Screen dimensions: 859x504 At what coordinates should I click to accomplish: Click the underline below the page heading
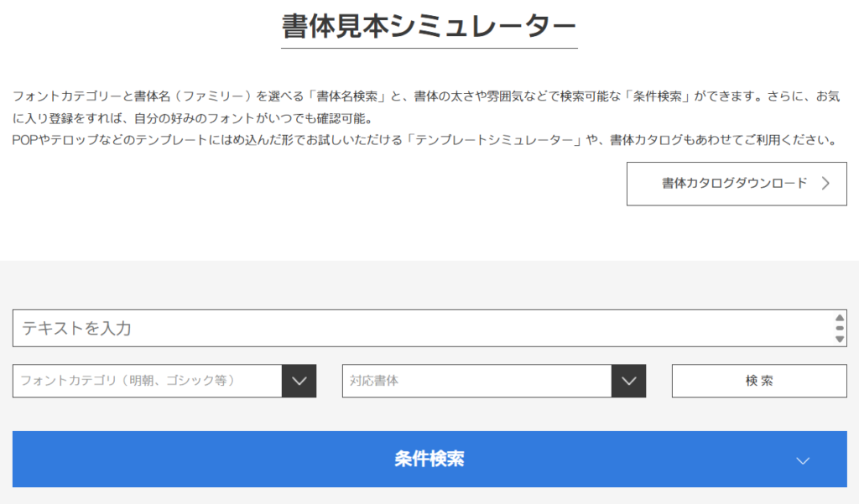point(429,48)
